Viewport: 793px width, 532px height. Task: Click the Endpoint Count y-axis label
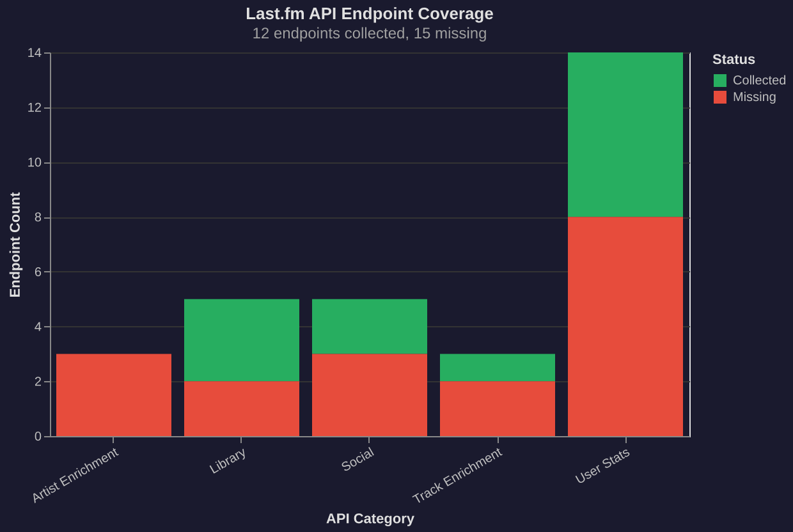tap(15, 243)
